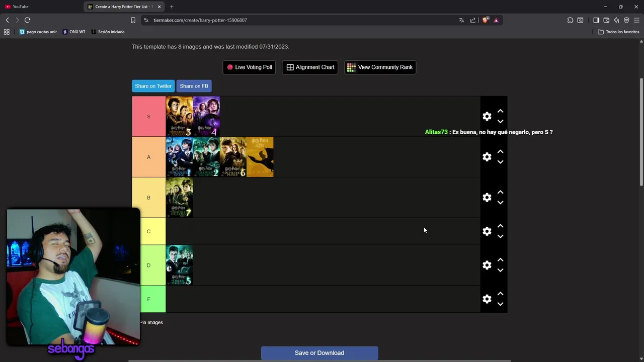Click the share page icon
Screen dimensions: 644x362
click(x=473, y=20)
